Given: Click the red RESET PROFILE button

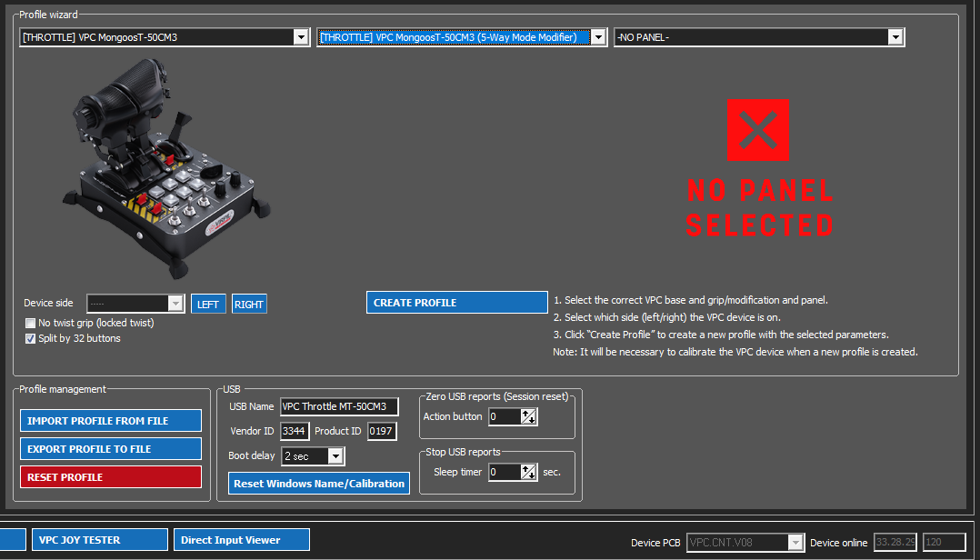Looking at the screenshot, I should (x=111, y=477).
